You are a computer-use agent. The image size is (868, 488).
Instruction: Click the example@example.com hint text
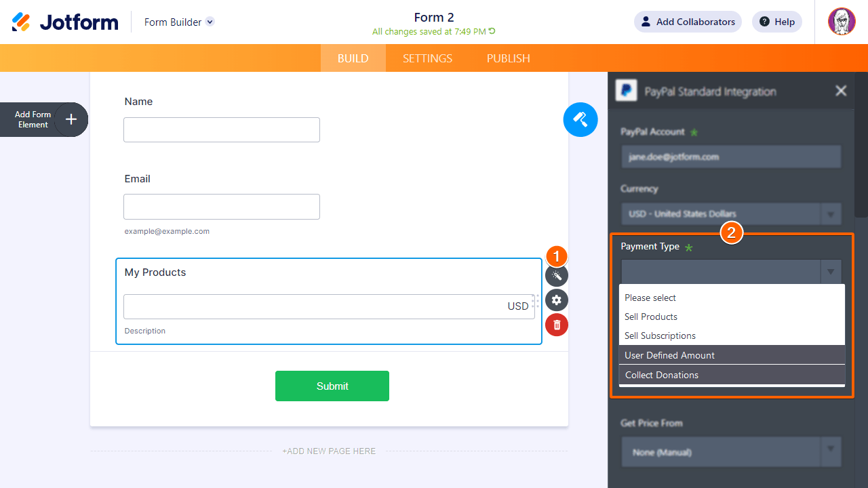167,231
